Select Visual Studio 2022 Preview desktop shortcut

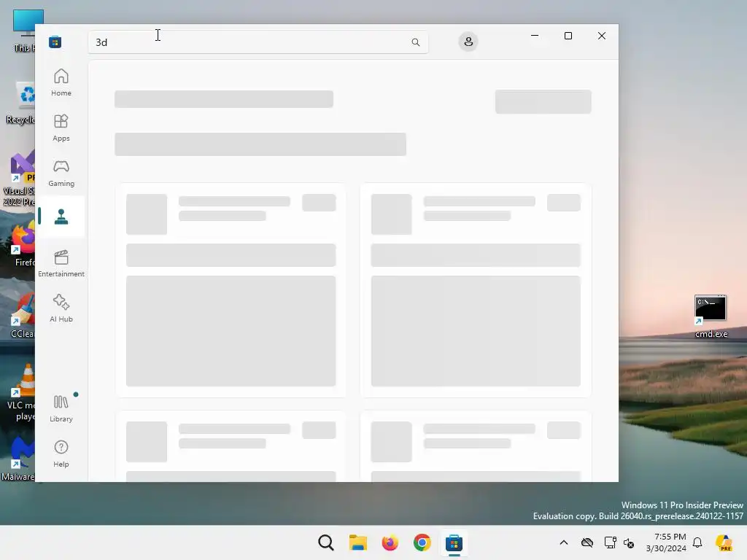click(19, 179)
